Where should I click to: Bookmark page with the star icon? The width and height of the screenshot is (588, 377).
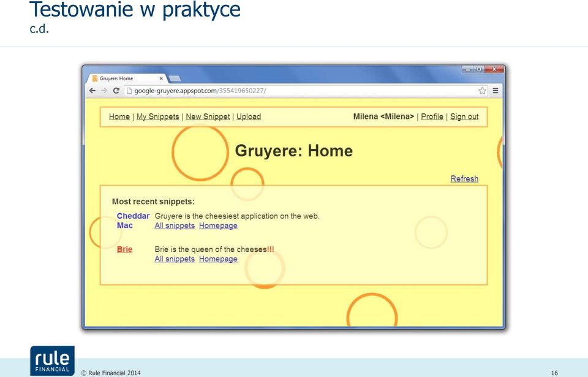click(x=482, y=91)
